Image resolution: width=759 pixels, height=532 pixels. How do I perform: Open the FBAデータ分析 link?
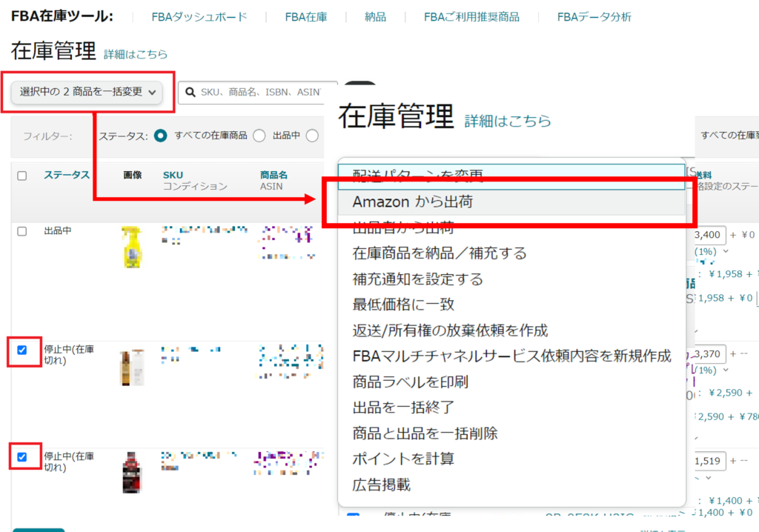point(594,17)
